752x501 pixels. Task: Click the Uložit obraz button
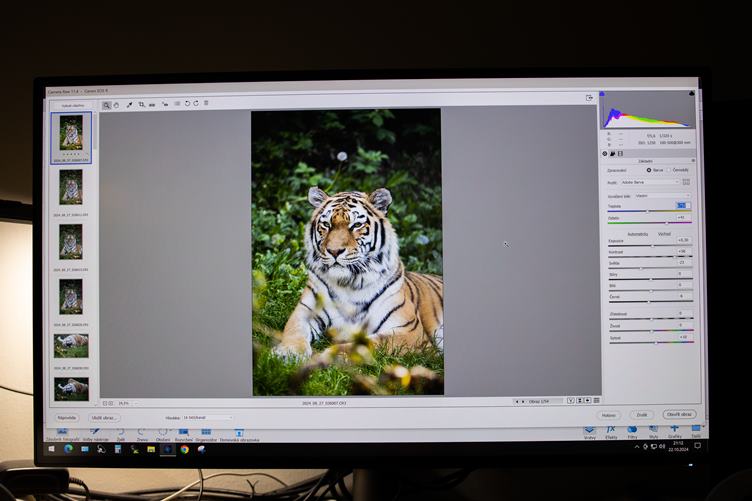click(104, 418)
